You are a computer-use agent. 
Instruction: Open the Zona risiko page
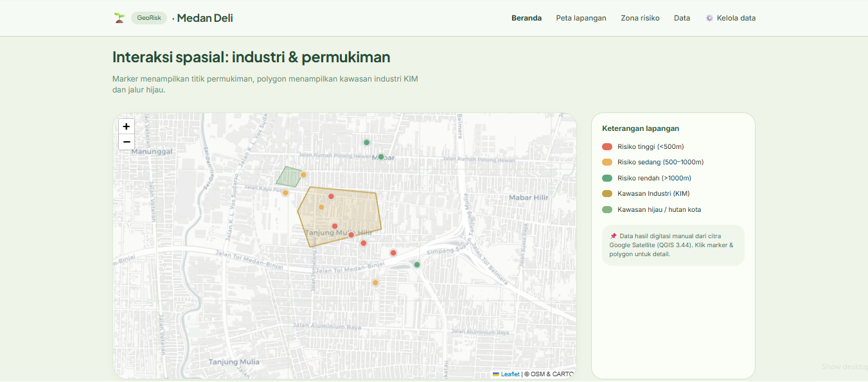[x=640, y=18]
